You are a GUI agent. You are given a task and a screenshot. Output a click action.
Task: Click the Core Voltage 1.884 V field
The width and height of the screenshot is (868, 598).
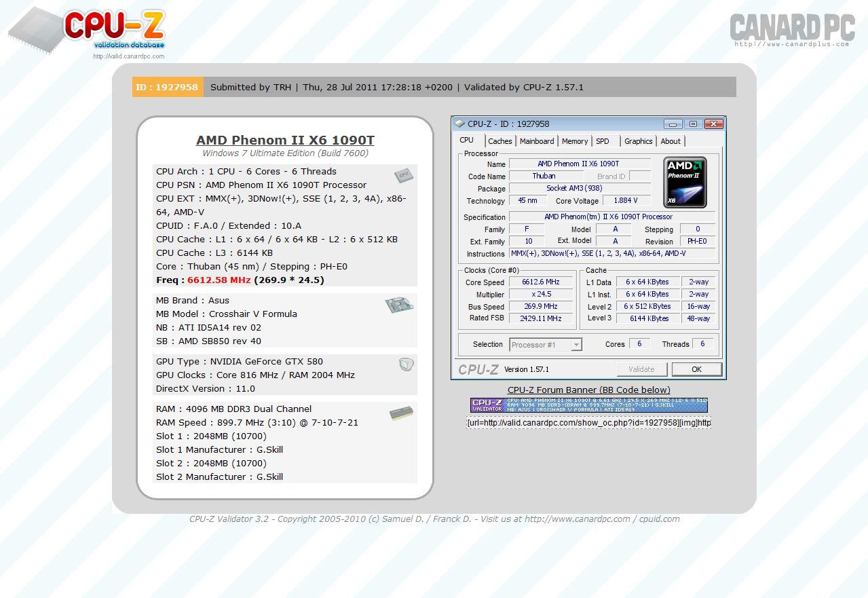tap(626, 201)
